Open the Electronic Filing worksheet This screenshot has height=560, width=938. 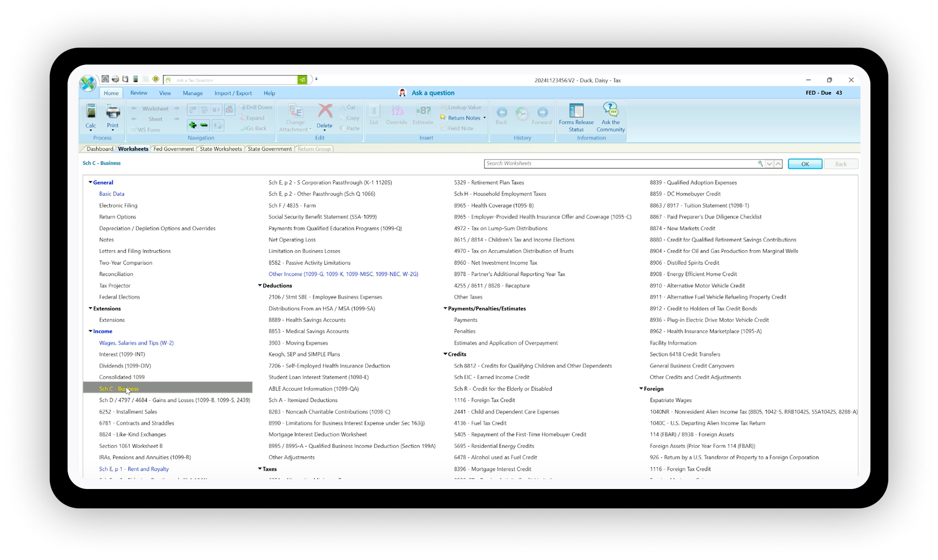pyautogui.click(x=118, y=206)
